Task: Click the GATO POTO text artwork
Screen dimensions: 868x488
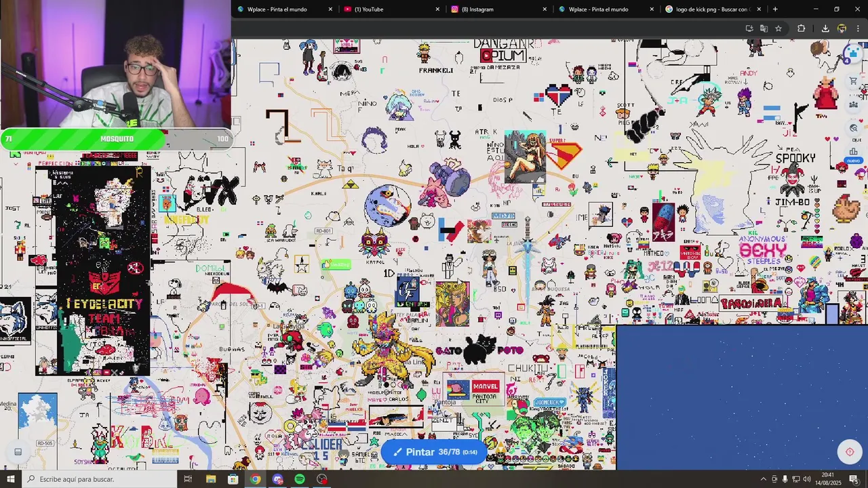Action: pos(479,350)
